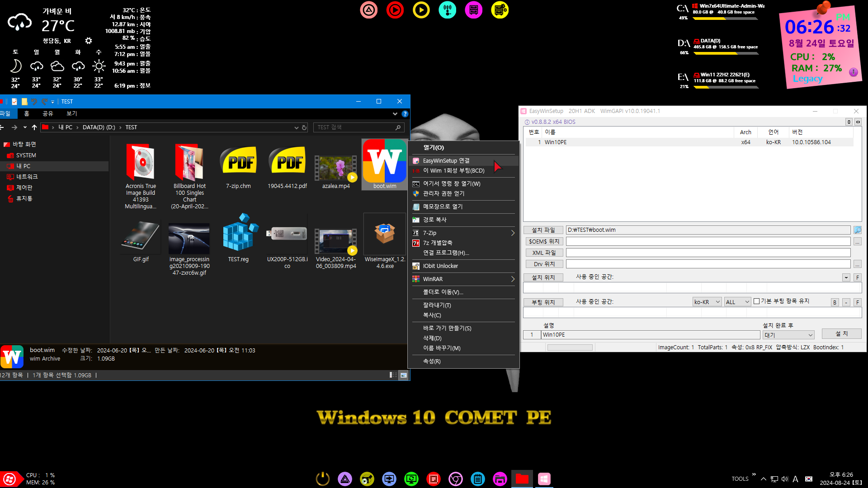Open the 설치 위치 drive dropdown arrow

point(846,277)
